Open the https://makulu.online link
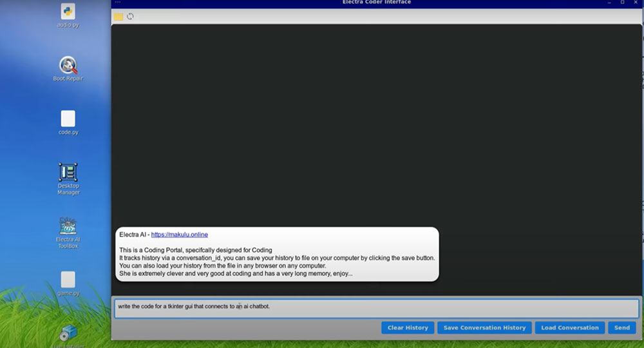Viewport: 644px width, 348px height. pos(180,235)
